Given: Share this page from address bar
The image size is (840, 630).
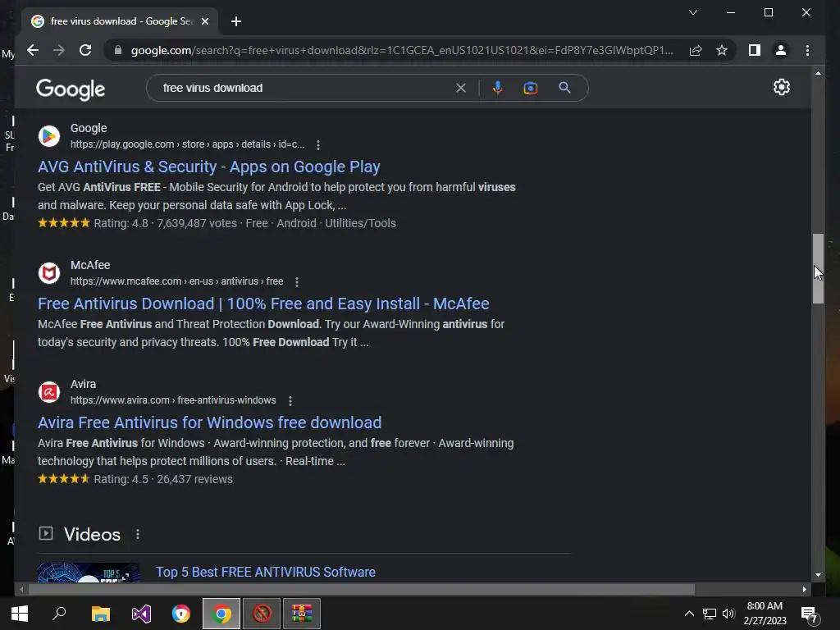Looking at the screenshot, I should point(696,50).
